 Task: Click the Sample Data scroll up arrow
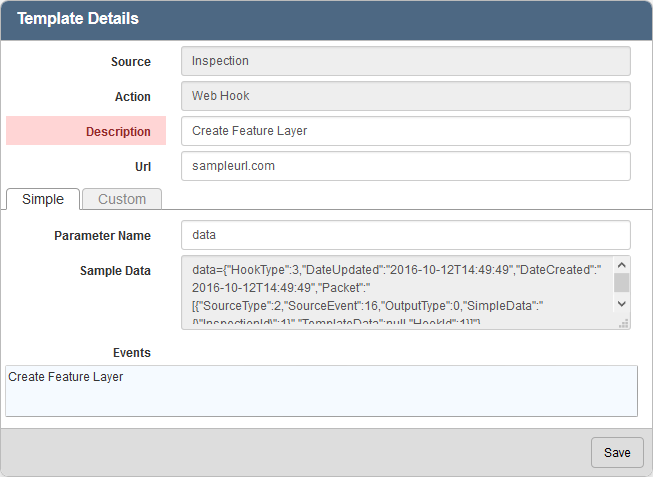[622, 265]
